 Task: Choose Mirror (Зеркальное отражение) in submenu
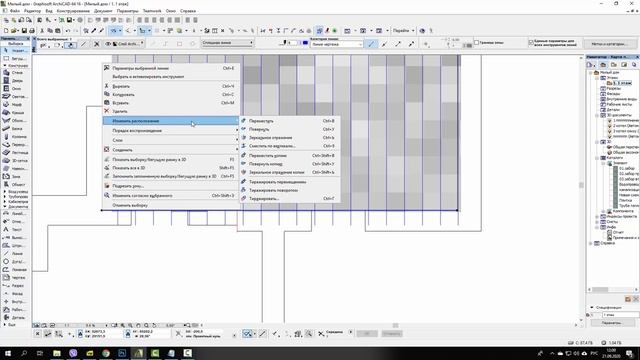click(x=289, y=138)
